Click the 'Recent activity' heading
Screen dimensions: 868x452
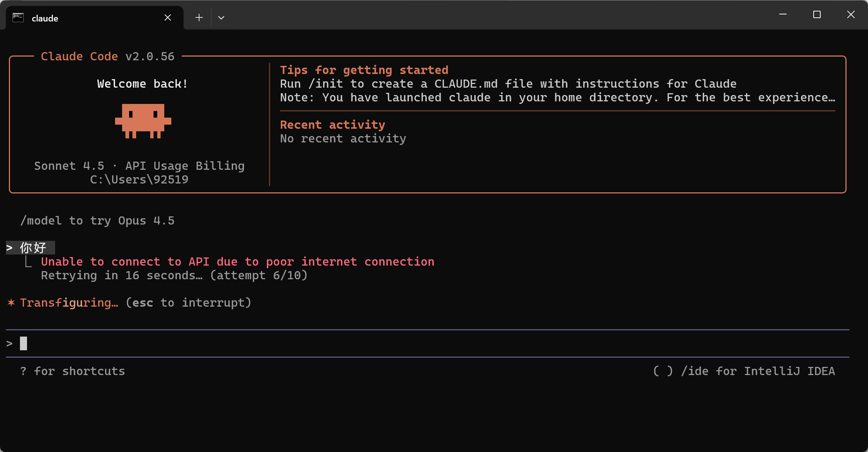[x=333, y=125]
